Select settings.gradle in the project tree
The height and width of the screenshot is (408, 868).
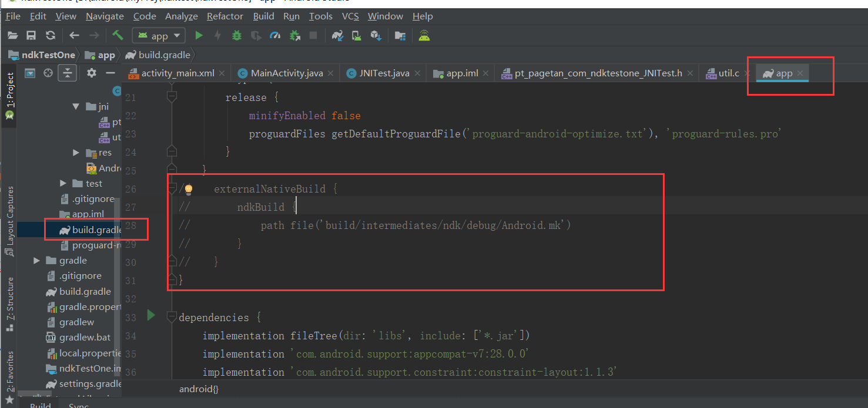click(x=83, y=384)
